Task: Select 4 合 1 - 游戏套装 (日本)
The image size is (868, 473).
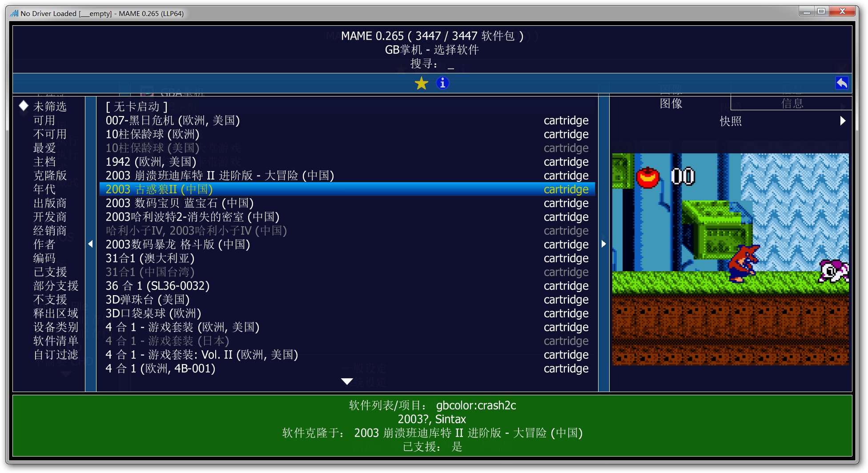Action: 347,341
